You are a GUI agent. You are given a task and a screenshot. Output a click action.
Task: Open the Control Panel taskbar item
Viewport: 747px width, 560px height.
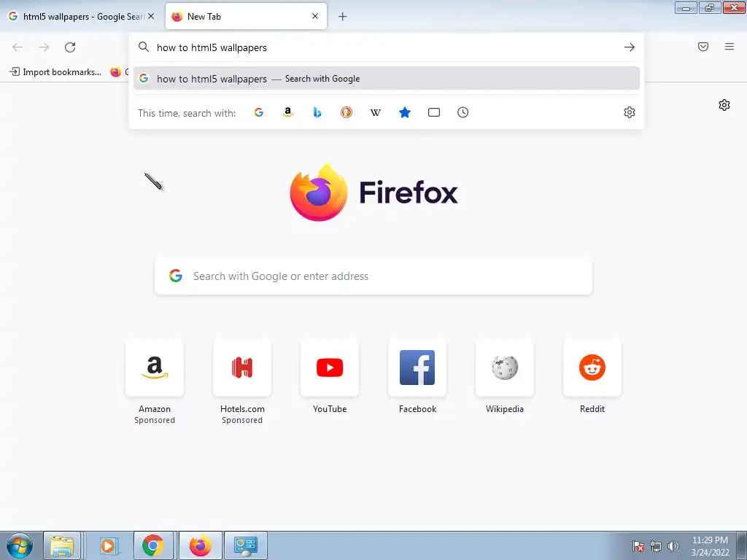(246, 545)
